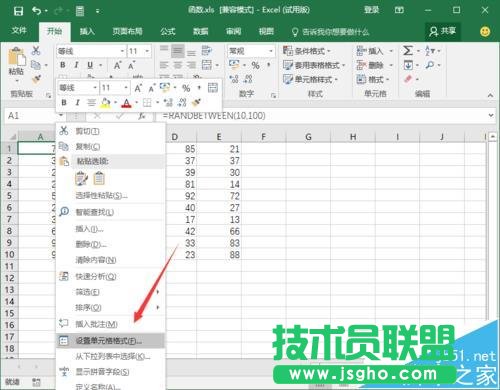Viewport: 500px width, 390px height.
Task: Undo the last action in the title bar
Action: 36,11
